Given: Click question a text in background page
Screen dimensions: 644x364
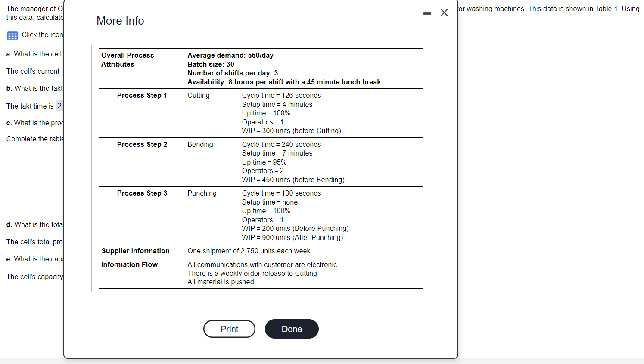Looking at the screenshot, I should click(x=34, y=54).
